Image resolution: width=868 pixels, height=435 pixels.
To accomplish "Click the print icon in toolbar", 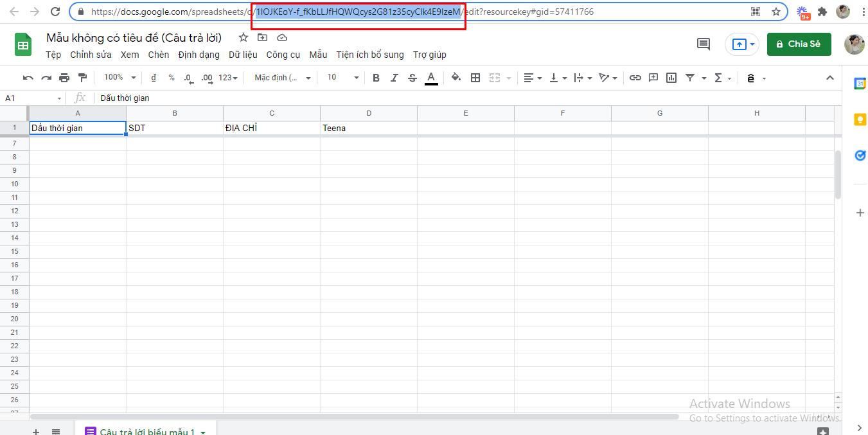I will click(x=64, y=78).
